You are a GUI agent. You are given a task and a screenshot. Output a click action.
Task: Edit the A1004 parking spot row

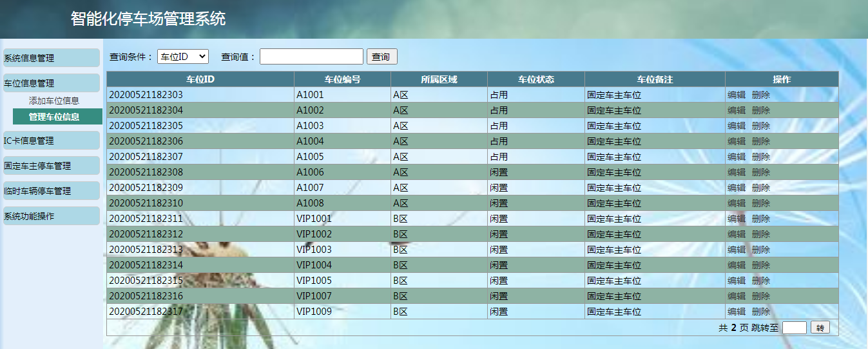click(737, 141)
